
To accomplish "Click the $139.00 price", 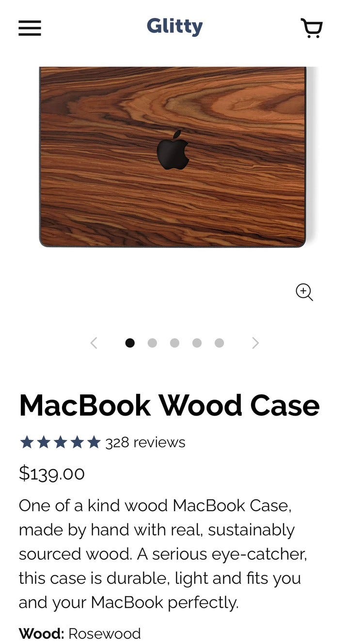I will 52,473.
